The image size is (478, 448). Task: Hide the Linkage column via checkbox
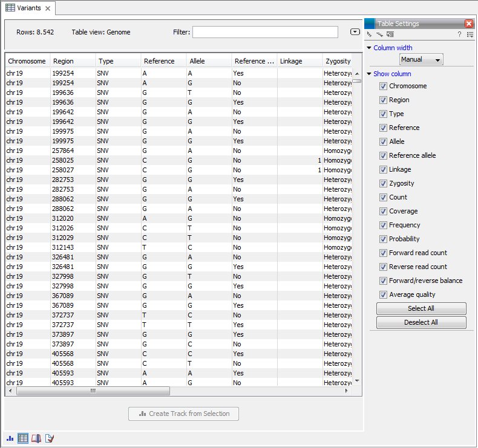click(383, 170)
